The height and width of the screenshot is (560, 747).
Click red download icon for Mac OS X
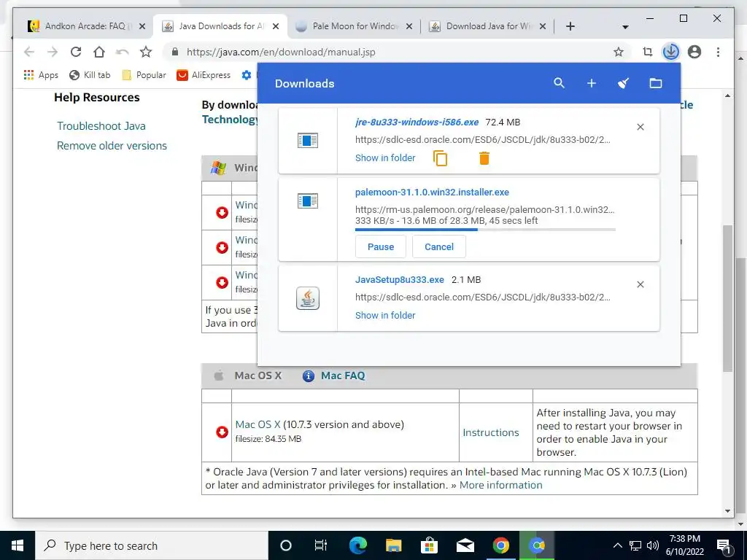coord(222,432)
